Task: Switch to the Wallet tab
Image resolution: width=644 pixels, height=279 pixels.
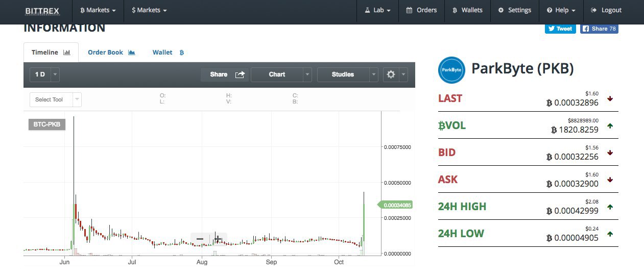Action: [x=168, y=53]
